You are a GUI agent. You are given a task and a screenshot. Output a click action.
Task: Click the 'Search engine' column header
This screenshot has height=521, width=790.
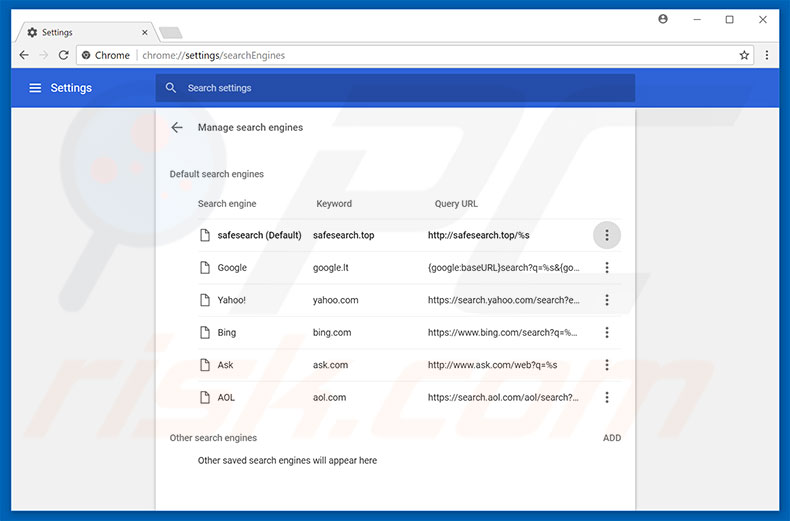pyautogui.click(x=227, y=204)
